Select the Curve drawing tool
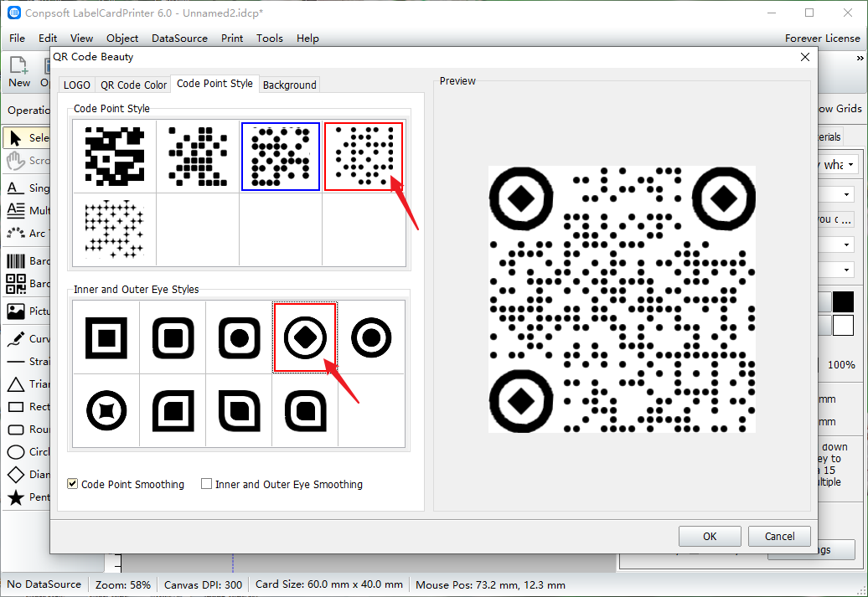This screenshot has height=597, width=868. tap(26, 338)
